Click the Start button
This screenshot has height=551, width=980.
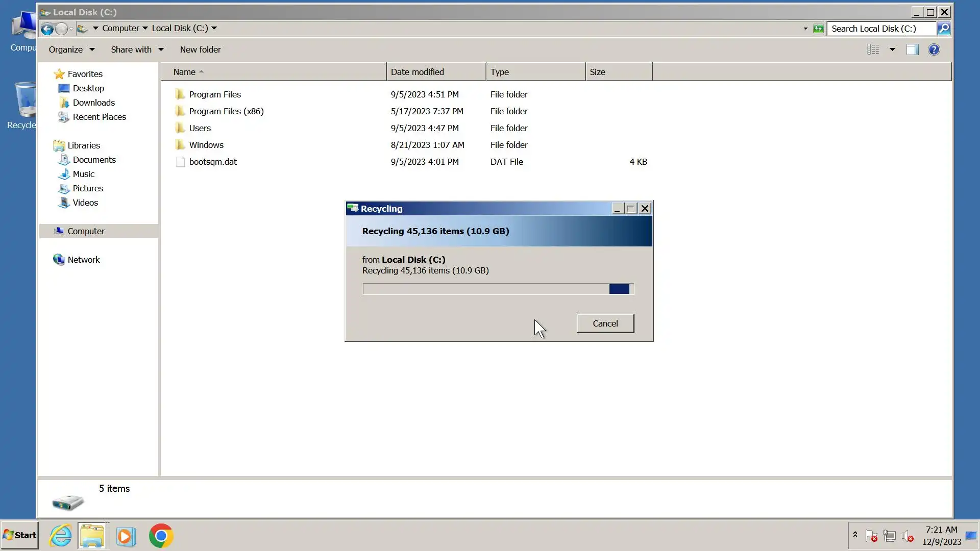tap(19, 535)
